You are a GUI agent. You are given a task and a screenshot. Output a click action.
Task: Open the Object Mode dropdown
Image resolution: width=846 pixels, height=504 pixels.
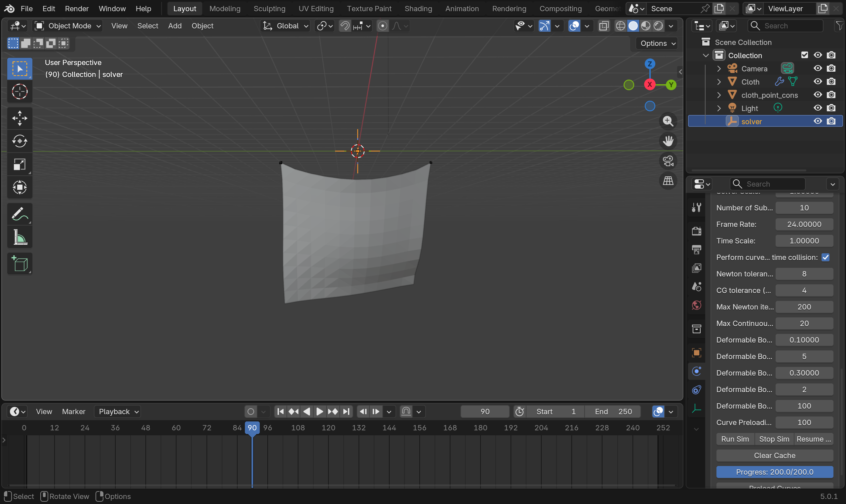coord(68,26)
